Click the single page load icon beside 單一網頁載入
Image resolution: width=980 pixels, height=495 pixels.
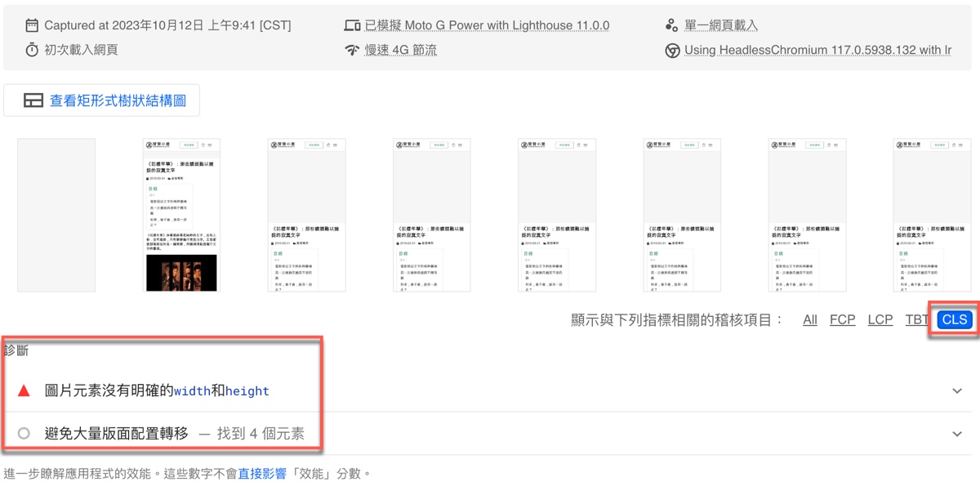(x=671, y=25)
